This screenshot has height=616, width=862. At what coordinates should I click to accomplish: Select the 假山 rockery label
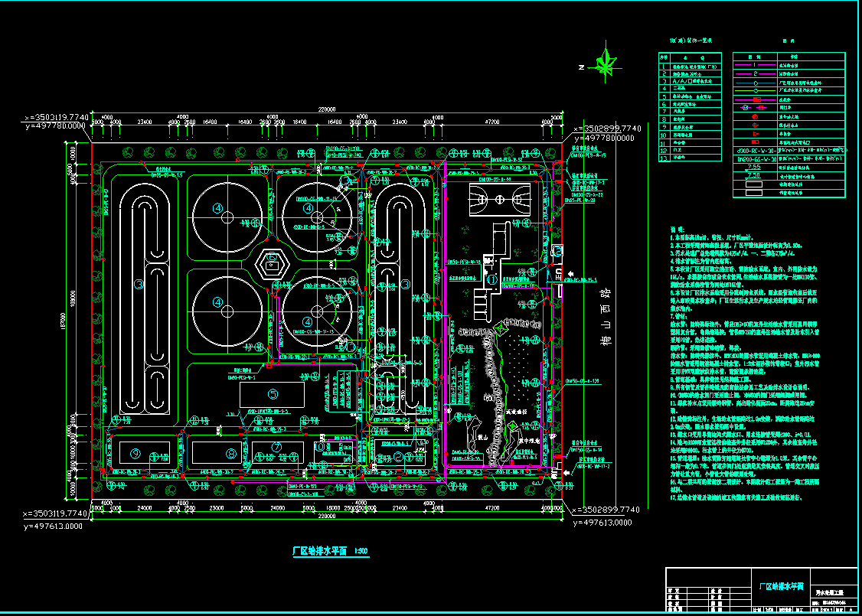pos(483,437)
